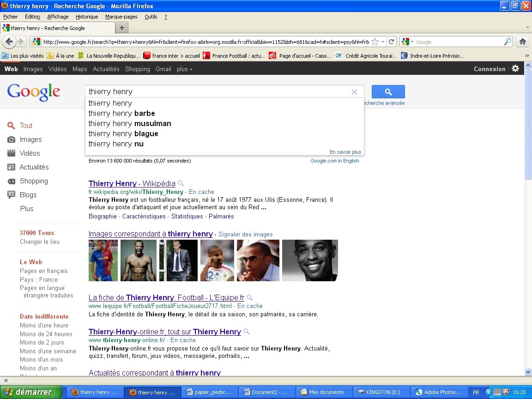Viewport: 532px width, 399px height.
Task: Select 'thierry henry barbe' suggestion
Action: [121, 113]
